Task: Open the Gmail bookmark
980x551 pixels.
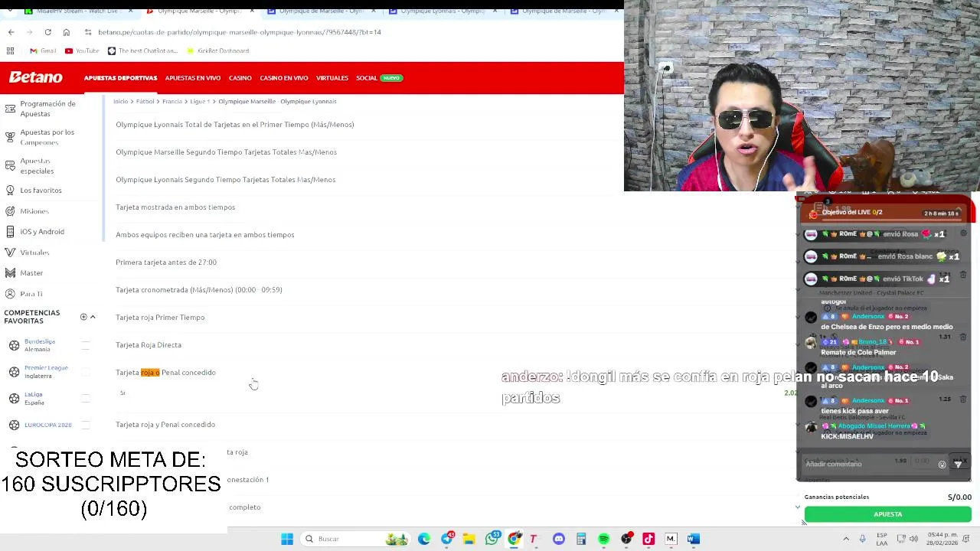Action: coord(43,51)
